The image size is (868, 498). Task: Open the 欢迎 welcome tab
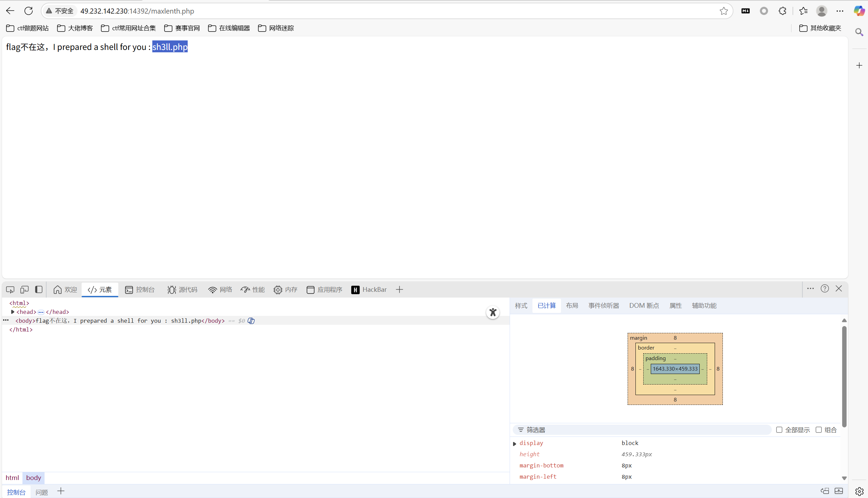pos(65,290)
